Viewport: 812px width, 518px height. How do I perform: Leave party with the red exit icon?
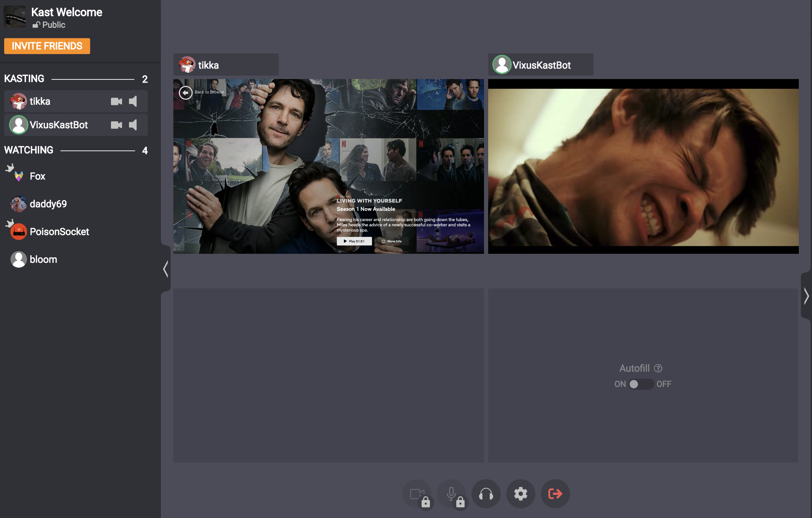pos(555,494)
